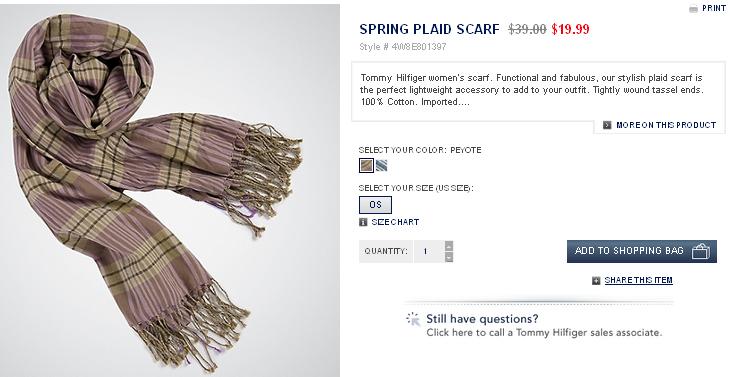Image resolution: width=730 pixels, height=377 pixels.
Task: Click the plus icon beside Share This Item
Action: (x=596, y=281)
